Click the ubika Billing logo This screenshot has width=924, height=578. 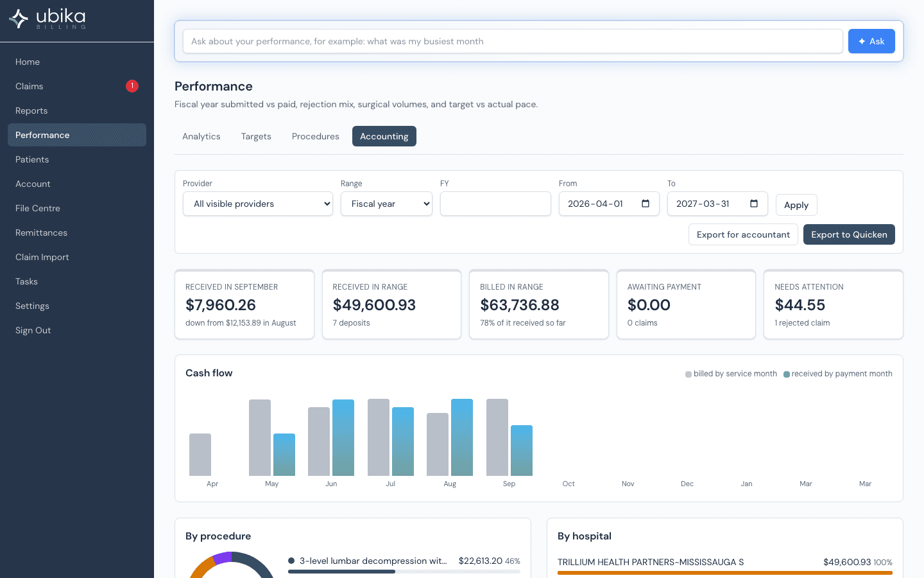(x=47, y=19)
